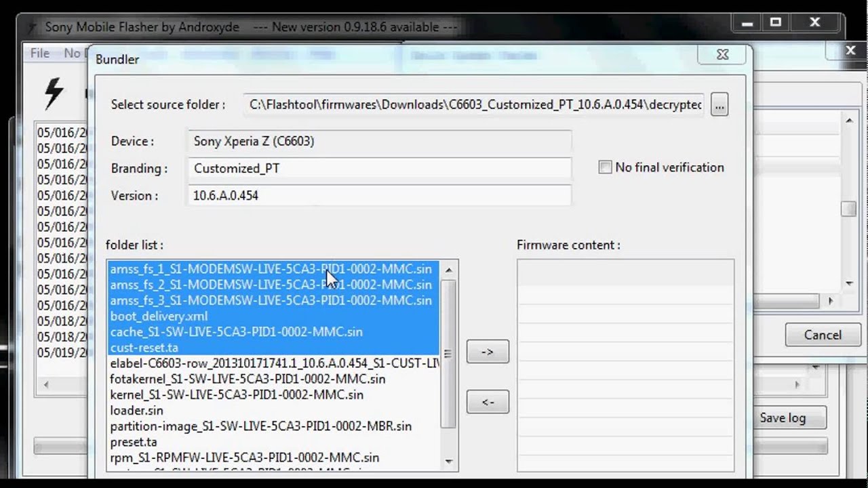The width and height of the screenshot is (868, 488).
Task: Select kernel_S1-SW-LIVE-5CA3 sin file
Action: click(x=273, y=394)
